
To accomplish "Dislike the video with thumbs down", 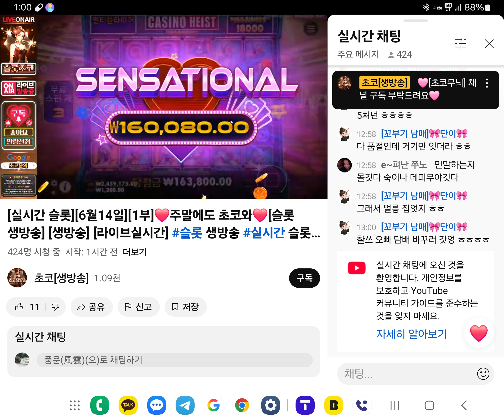I will point(55,307).
